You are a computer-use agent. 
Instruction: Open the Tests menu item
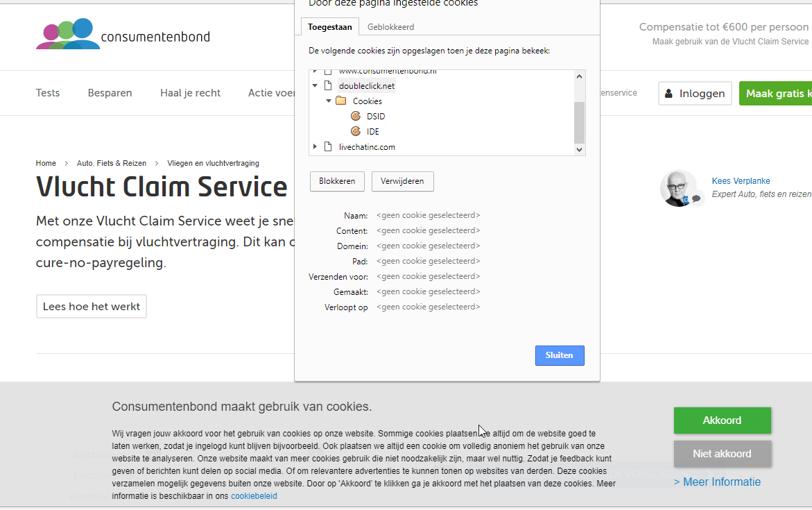(x=48, y=93)
